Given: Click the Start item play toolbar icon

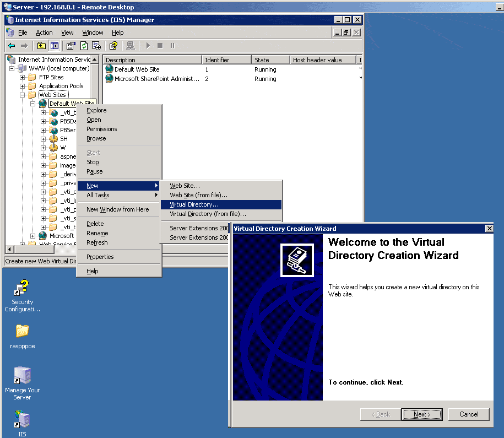Looking at the screenshot, I should point(148,46).
